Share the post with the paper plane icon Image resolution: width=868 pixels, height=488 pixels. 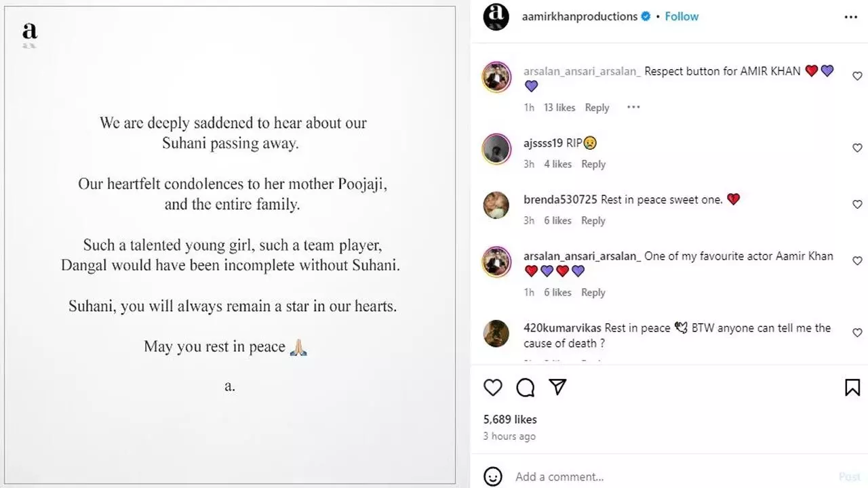click(x=557, y=386)
